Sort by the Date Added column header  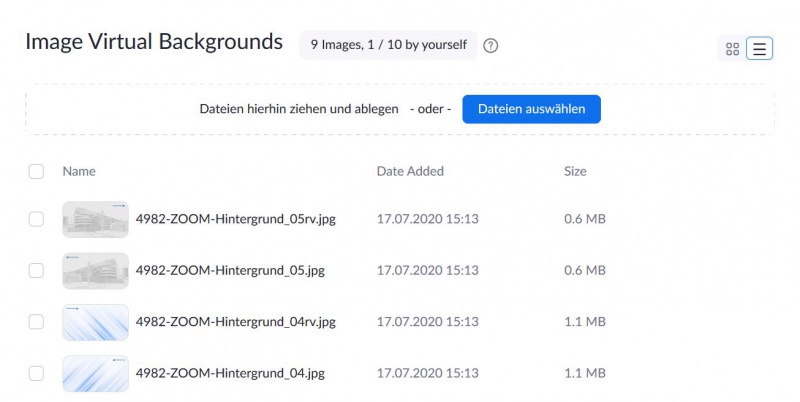[x=410, y=171]
